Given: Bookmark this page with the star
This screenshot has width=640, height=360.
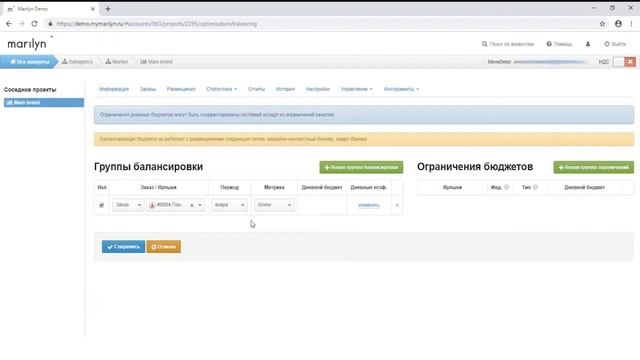Looking at the screenshot, I should pyautogui.click(x=602, y=24).
